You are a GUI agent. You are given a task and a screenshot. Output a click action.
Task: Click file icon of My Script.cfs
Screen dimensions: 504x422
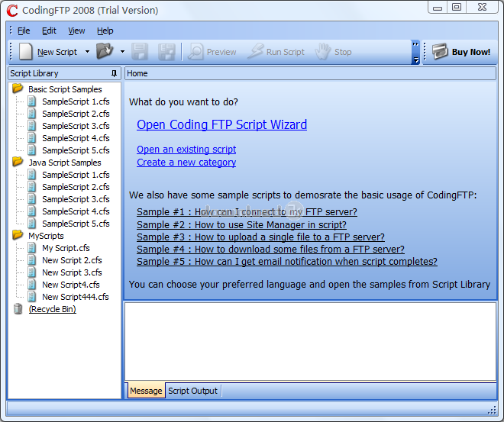[31, 248]
